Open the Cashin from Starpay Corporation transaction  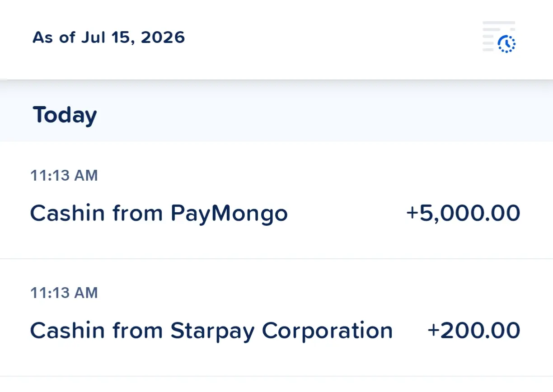[276, 317]
